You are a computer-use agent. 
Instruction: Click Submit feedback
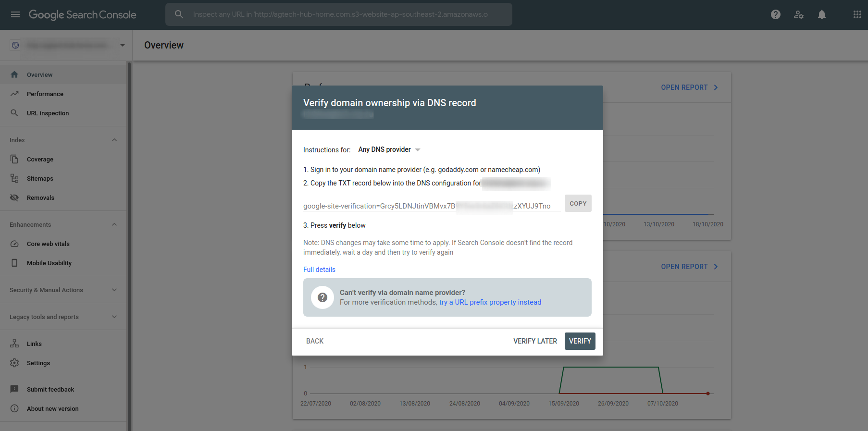pos(63,389)
